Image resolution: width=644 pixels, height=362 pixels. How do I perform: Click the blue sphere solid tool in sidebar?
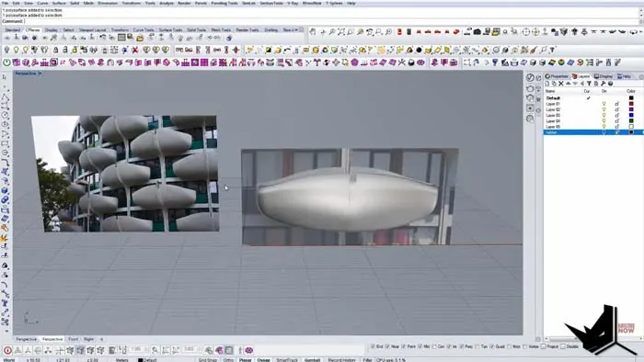5,191
